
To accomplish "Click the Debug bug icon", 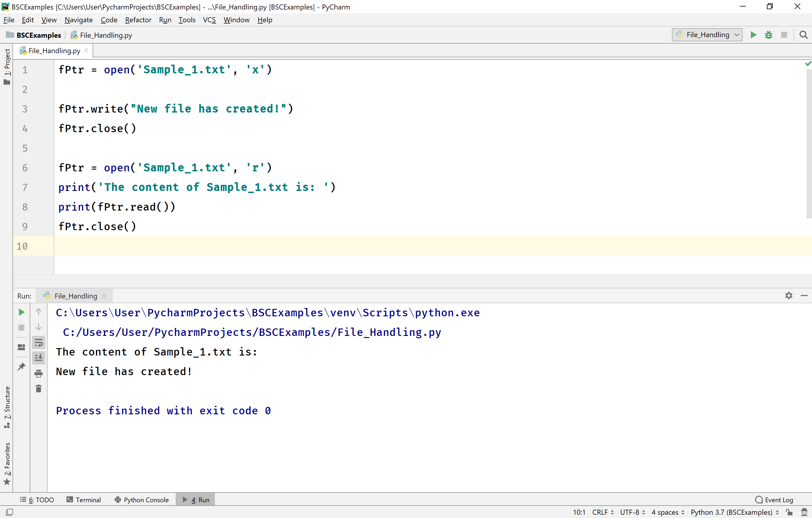I will point(768,35).
